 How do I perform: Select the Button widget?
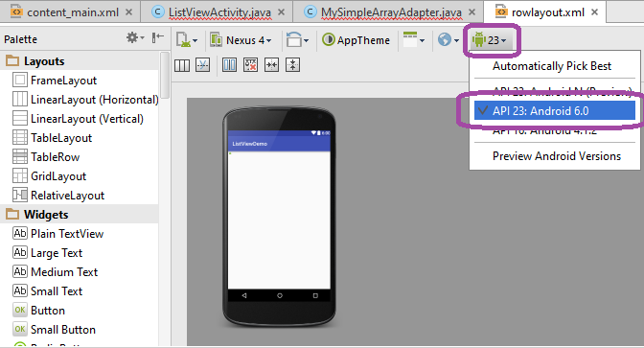[x=38, y=311]
